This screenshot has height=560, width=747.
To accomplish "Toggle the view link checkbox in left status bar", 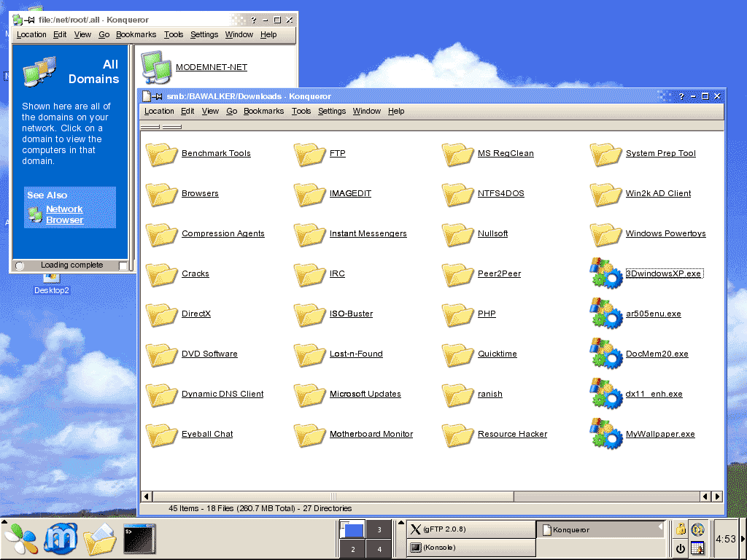I will click(123, 265).
